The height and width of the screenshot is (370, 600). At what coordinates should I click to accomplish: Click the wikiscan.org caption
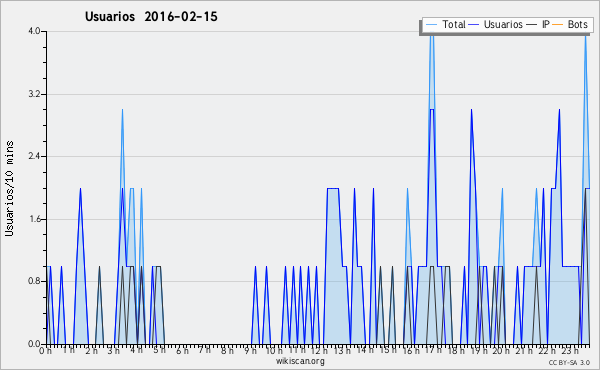pos(300,361)
